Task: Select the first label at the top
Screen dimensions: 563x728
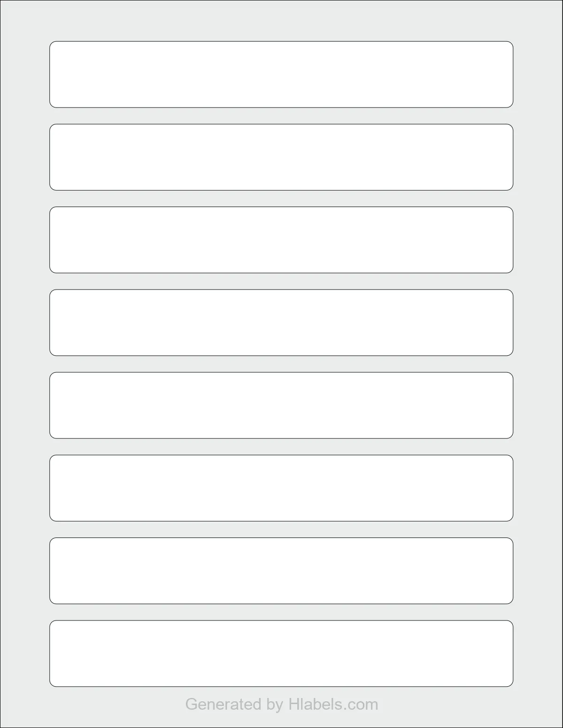Action: [x=281, y=75]
